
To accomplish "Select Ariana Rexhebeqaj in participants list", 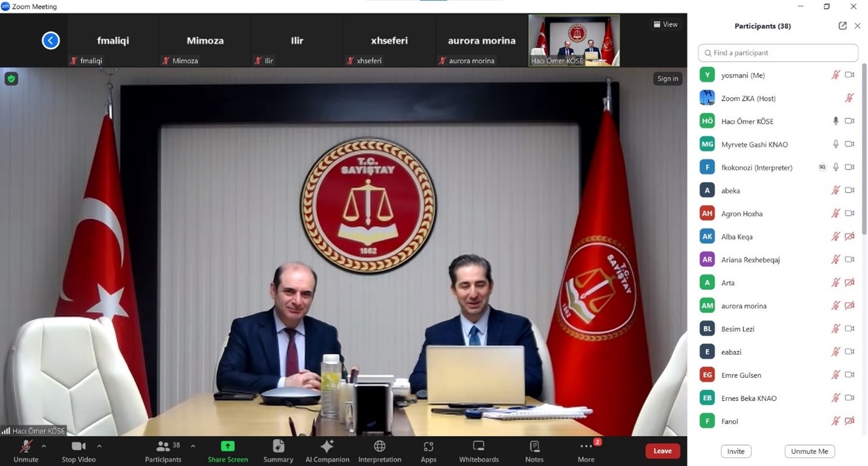I will coord(778,259).
